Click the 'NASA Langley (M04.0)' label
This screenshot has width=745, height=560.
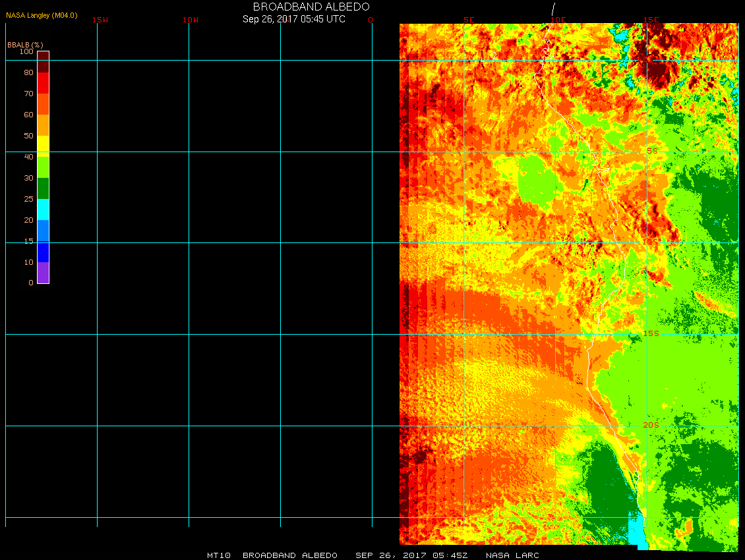[x=42, y=15]
